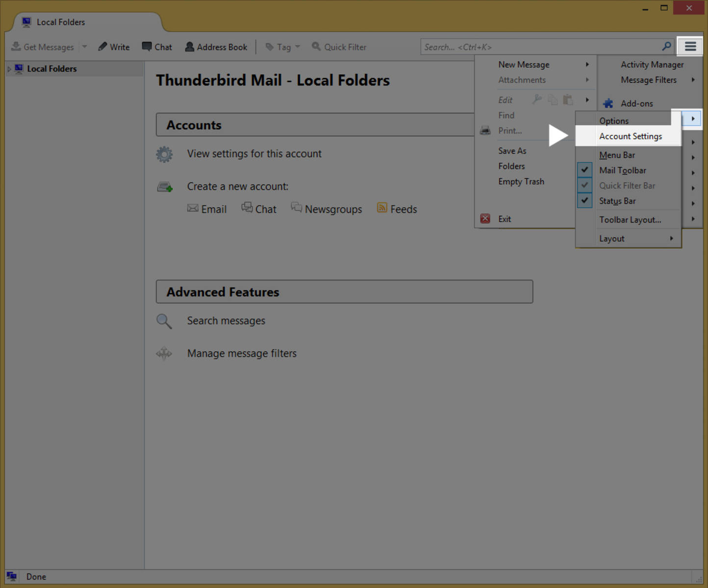Click the search magnifier icon in search box
Screen dimensions: 708x588
[x=666, y=47]
